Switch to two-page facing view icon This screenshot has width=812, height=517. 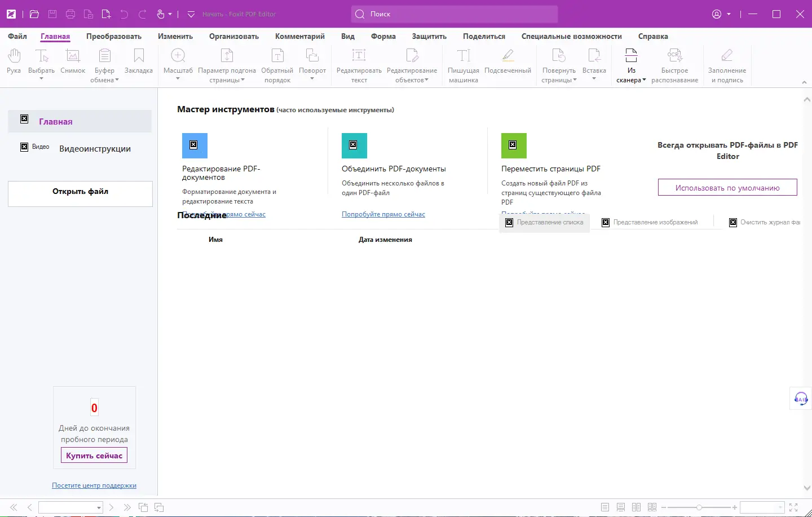point(637,507)
